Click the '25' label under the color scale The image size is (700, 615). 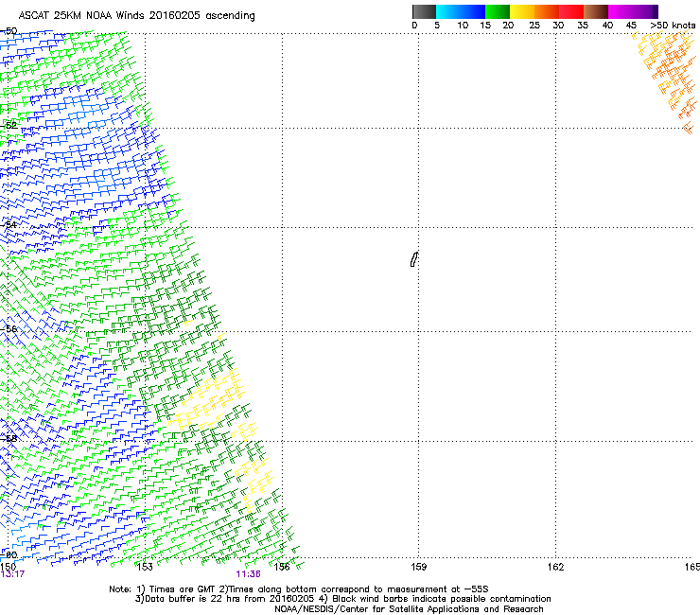click(534, 26)
